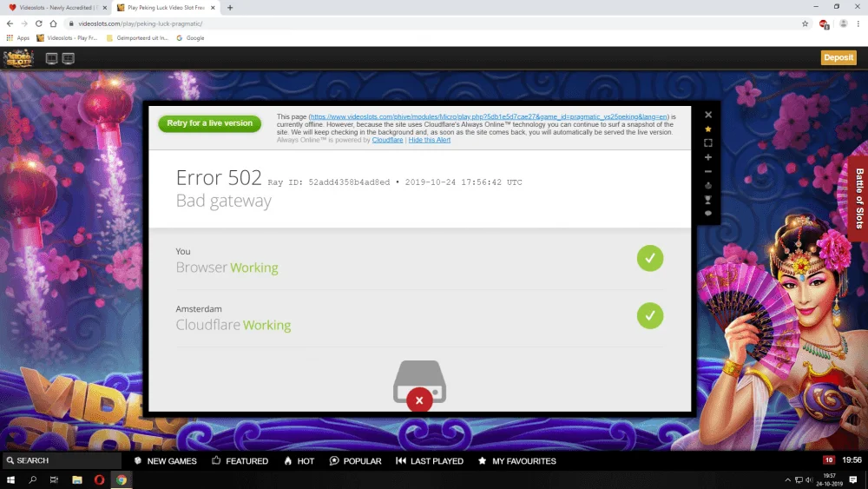The width and height of the screenshot is (868, 489).
Task: Click the 19:56 clock in bottom bar
Action: click(x=852, y=460)
